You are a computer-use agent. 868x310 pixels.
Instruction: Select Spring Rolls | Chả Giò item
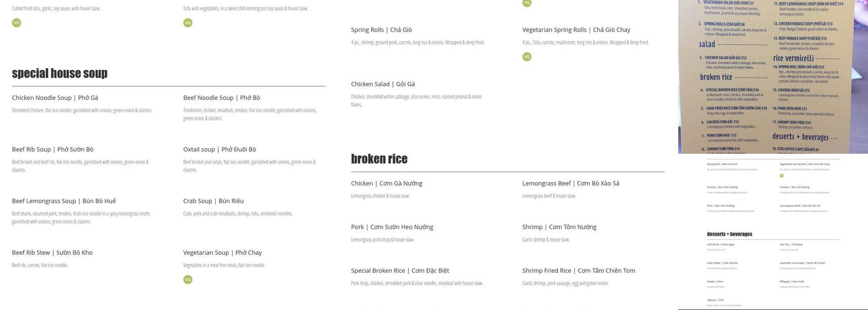click(381, 30)
